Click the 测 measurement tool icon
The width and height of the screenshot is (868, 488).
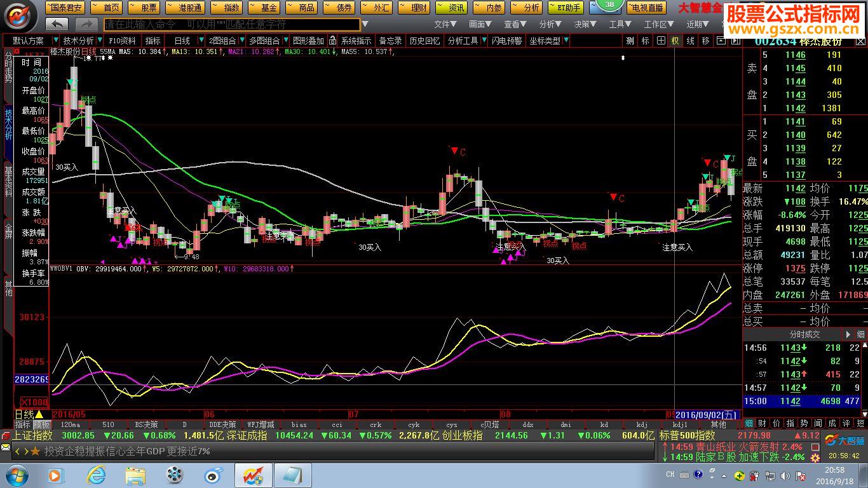pyautogui.click(x=630, y=41)
